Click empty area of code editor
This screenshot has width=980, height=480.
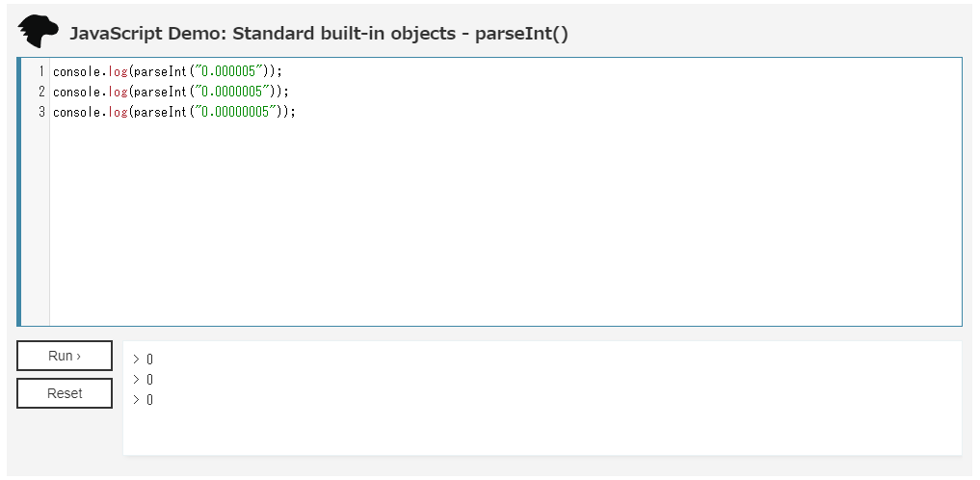pyautogui.click(x=500, y=225)
